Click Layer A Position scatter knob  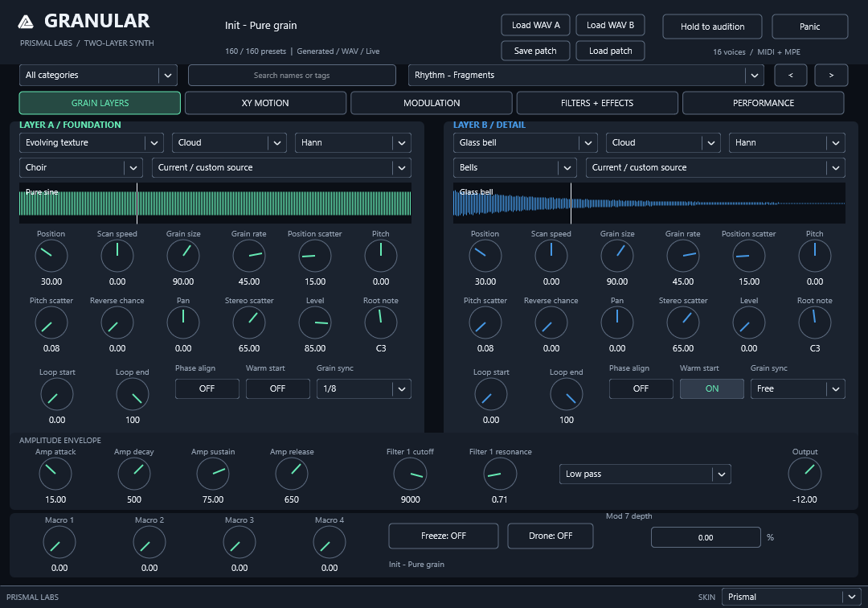(315, 257)
